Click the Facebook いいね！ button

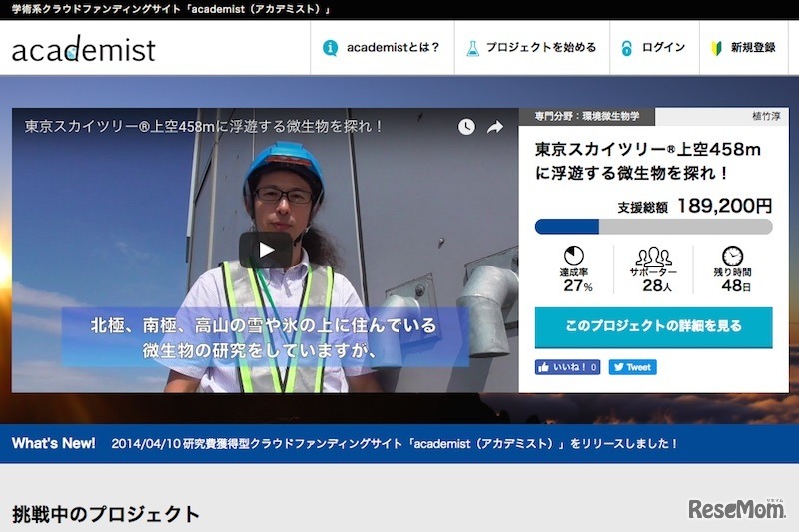(x=567, y=367)
